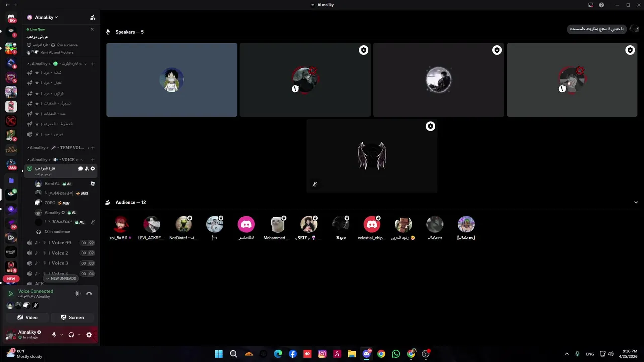Image resolution: width=644 pixels, height=362 pixels.
Task: Add channel to اداره البثوث category plus
Action: (93, 64)
